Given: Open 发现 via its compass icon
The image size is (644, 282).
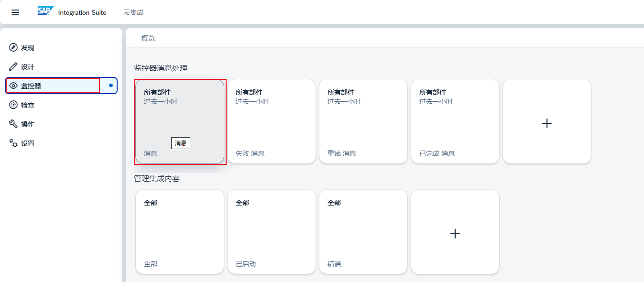Looking at the screenshot, I should point(13,48).
